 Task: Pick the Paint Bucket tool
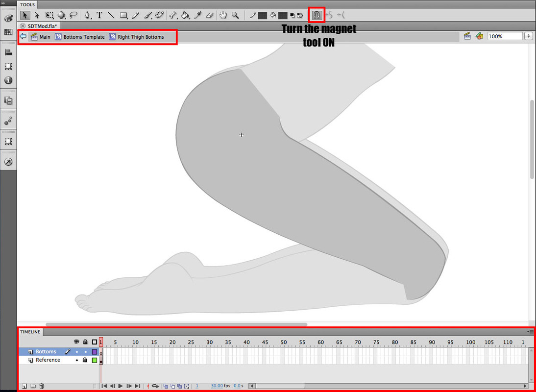click(x=185, y=15)
